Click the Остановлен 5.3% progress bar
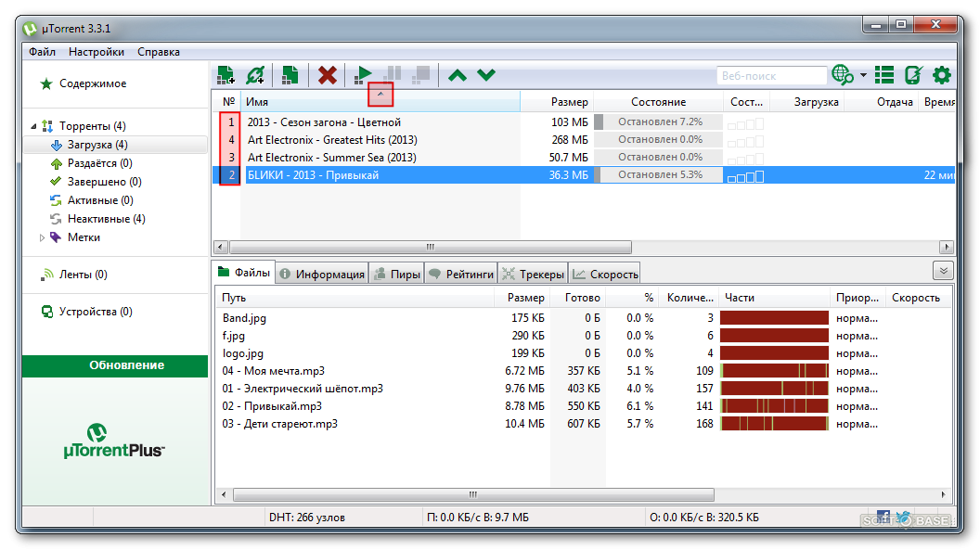Viewport: 980px width, 550px height. click(x=658, y=174)
